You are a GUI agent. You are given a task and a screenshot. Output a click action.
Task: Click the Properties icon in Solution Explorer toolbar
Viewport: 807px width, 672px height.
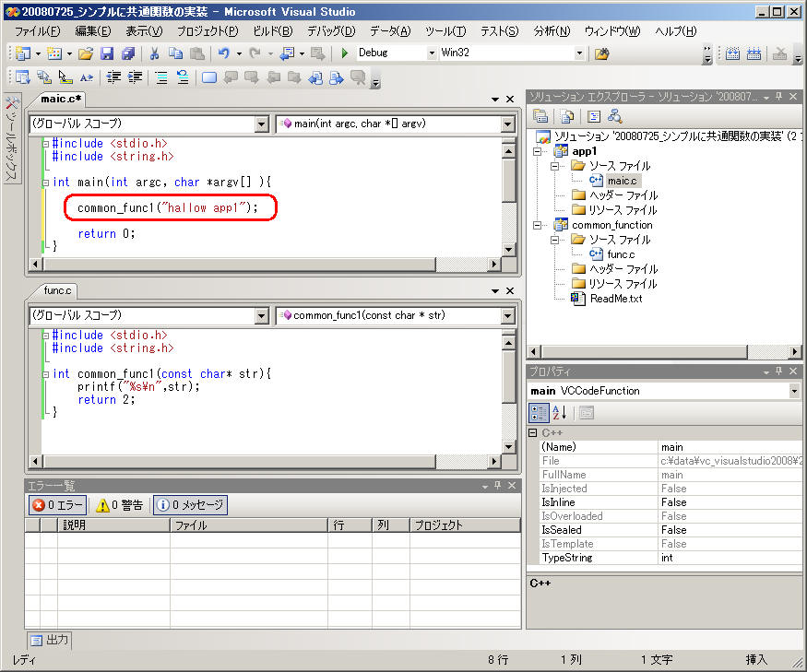(541, 116)
